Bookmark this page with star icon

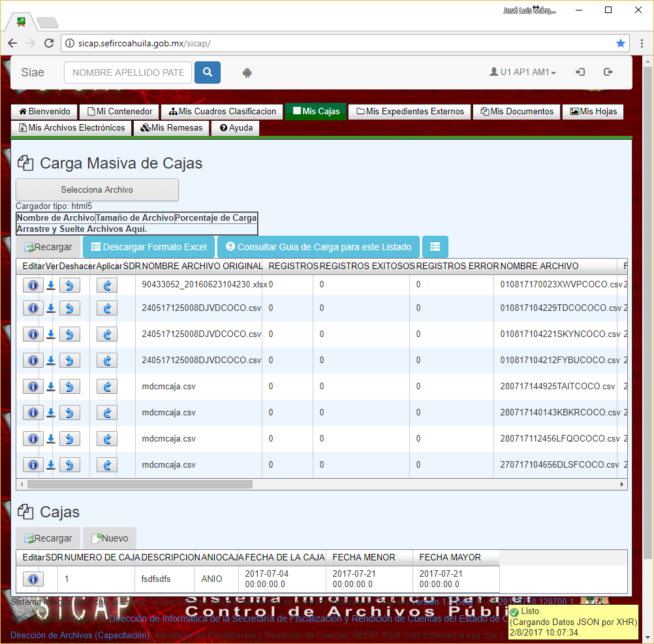click(x=621, y=43)
